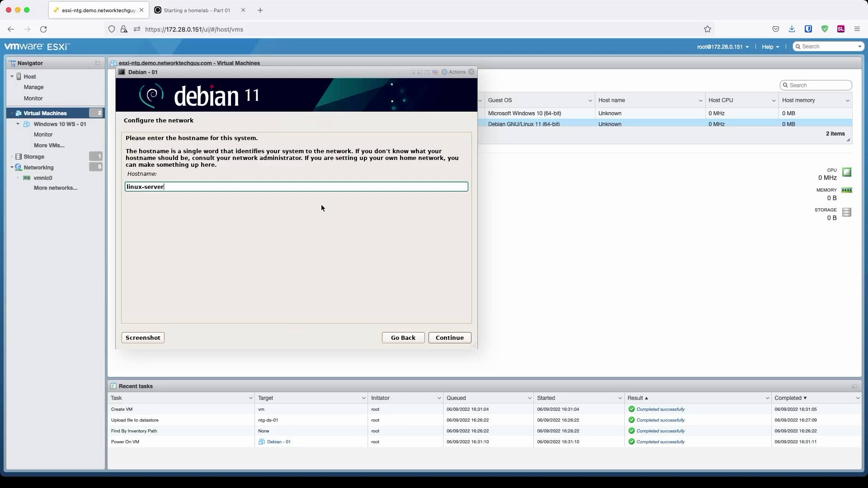Screen dimensions: 868x488
Task: Open Monitor under Windows 10 WS - 01
Action: pos(43,135)
